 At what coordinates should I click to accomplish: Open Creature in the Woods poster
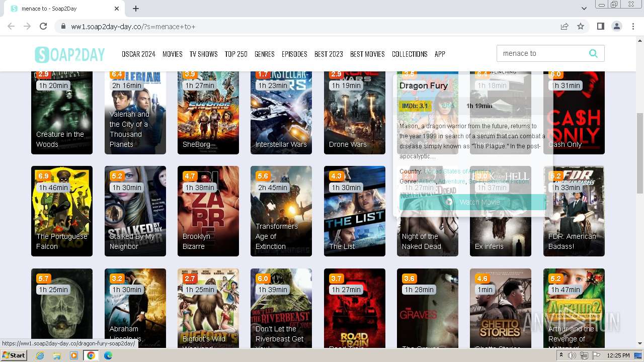(62, 113)
